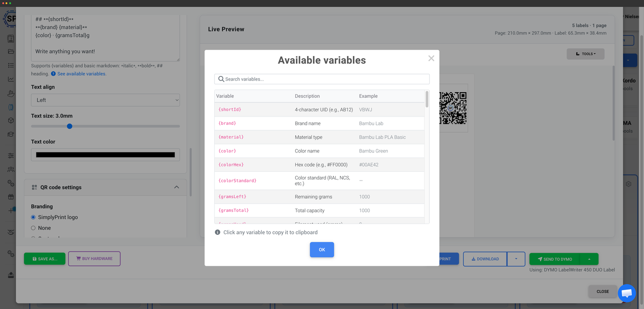Click the label text template textarea

[x=105, y=37]
